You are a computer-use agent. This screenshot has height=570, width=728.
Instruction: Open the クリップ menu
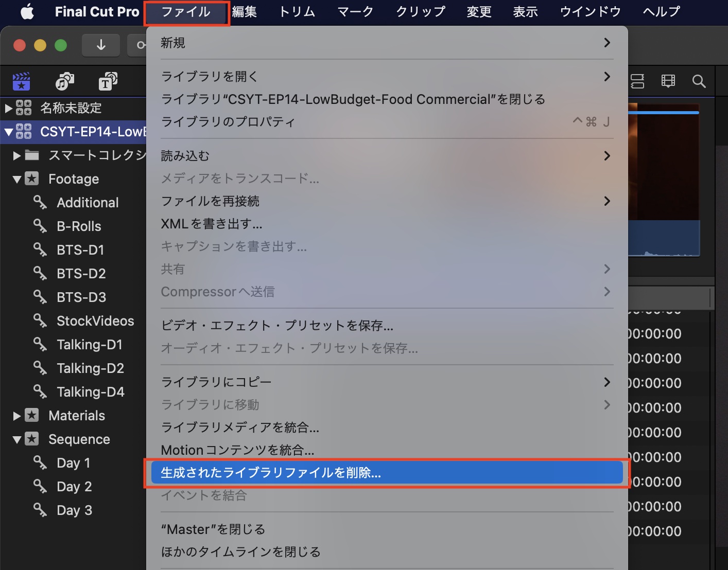[x=421, y=11]
